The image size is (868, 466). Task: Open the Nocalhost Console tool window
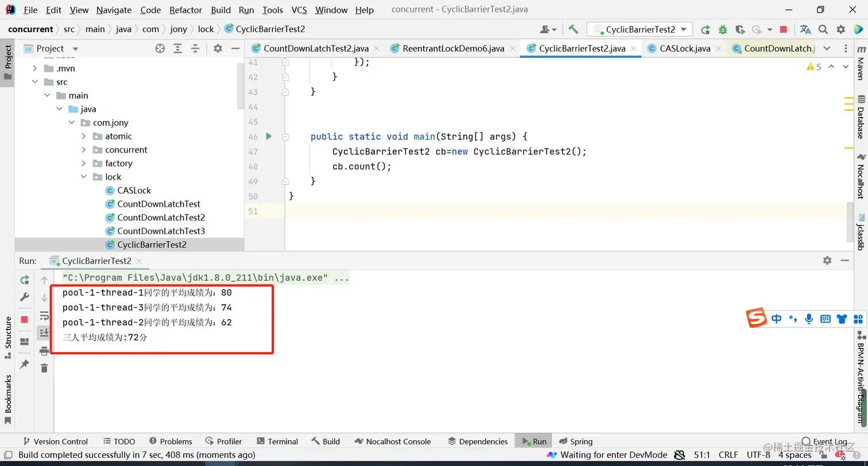tap(392, 441)
